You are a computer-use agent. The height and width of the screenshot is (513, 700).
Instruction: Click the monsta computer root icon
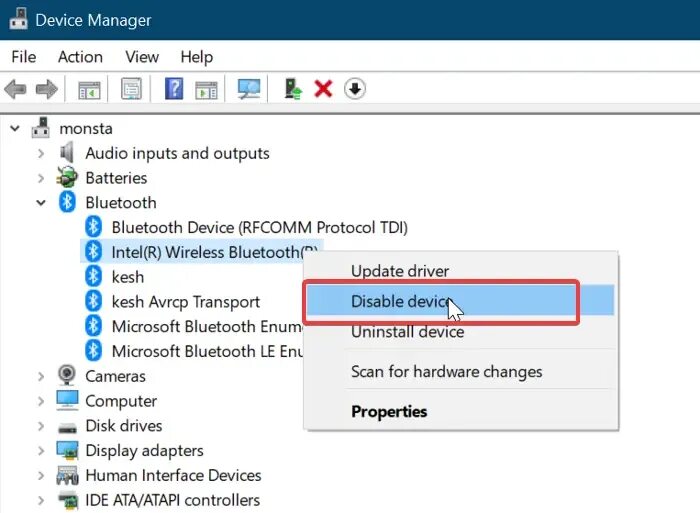tap(41, 128)
